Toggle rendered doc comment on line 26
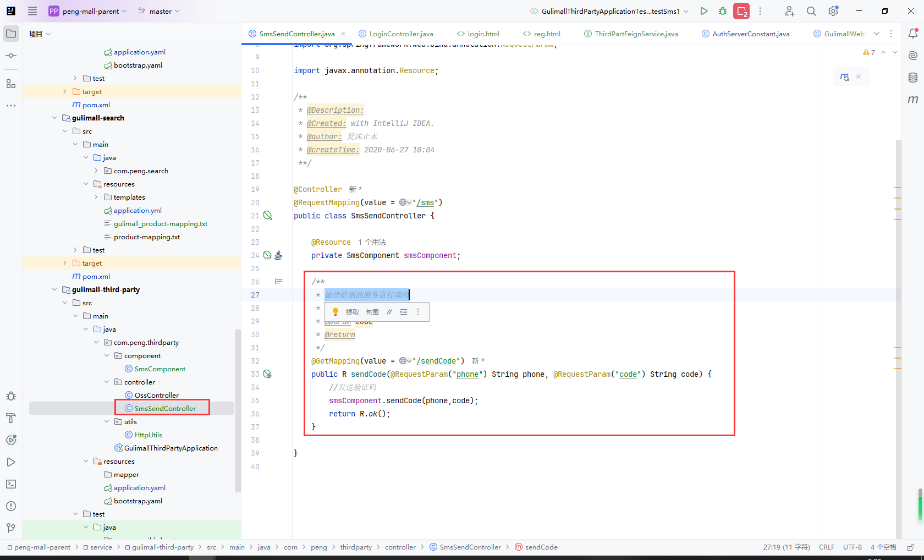This screenshot has width=924, height=560. coord(278,282)
